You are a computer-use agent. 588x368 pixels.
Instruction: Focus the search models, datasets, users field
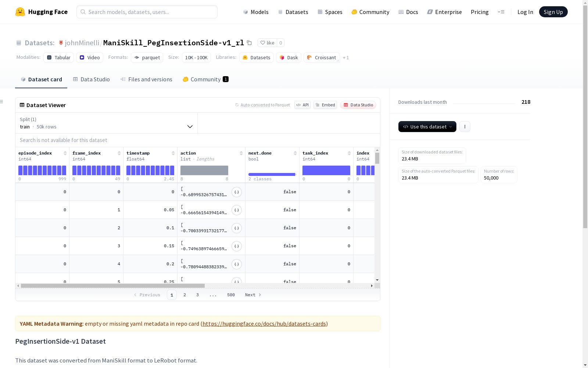[147, 12]
